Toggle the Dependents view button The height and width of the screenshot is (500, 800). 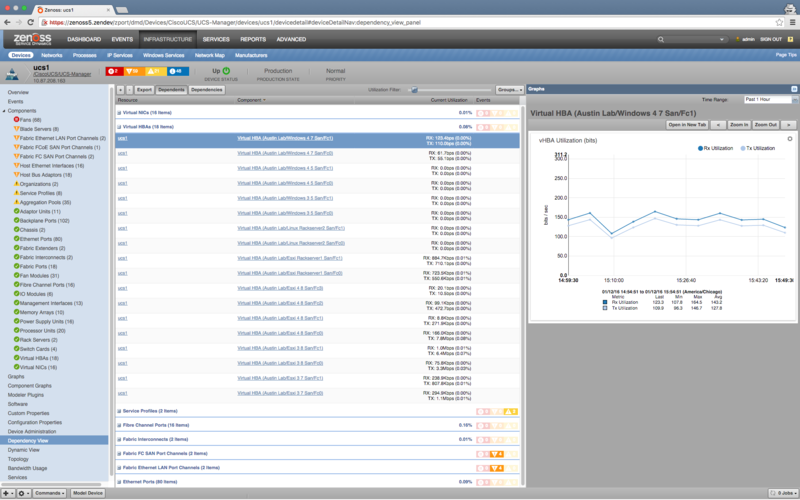coord(171,90)
